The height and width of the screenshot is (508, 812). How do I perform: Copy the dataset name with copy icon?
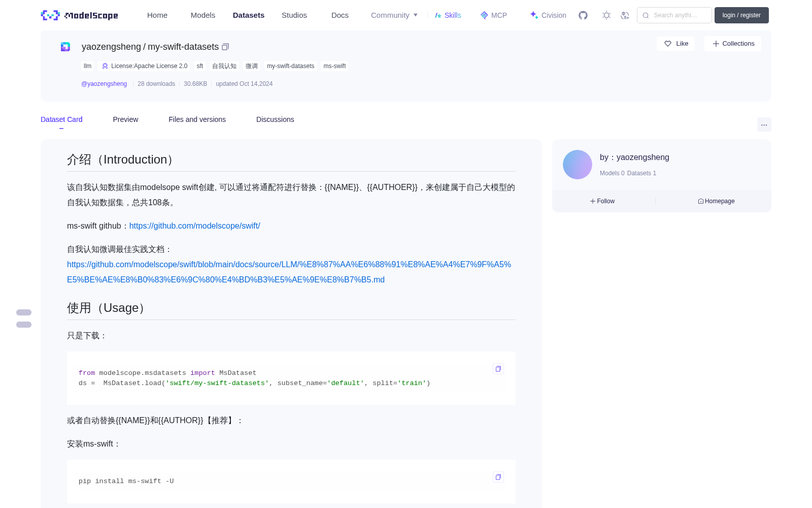(x=225, y=47)
